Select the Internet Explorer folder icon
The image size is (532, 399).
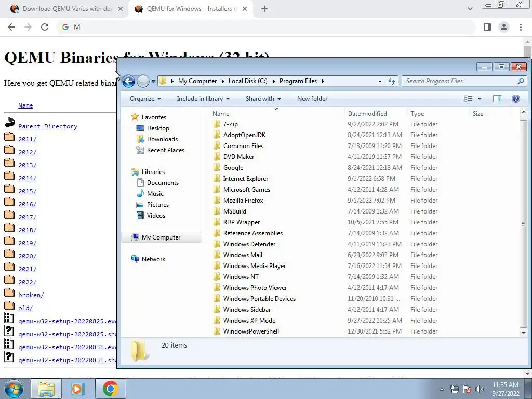217,179
